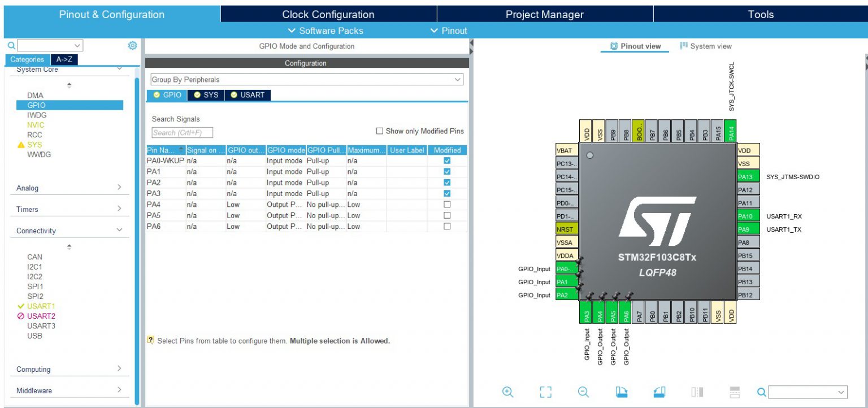Open the Software Packs menu

tap(325, 31)
